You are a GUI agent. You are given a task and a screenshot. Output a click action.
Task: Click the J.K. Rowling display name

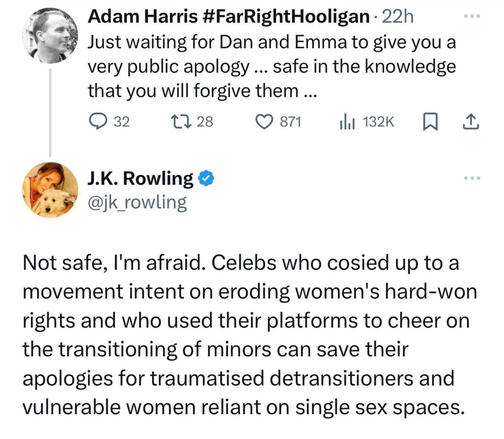coord(140,178)
